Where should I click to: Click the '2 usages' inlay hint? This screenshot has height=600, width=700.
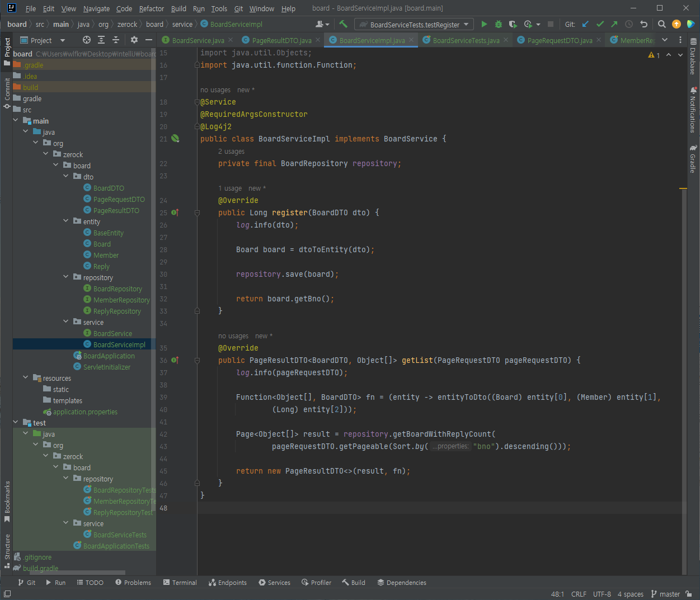[231, 152]
